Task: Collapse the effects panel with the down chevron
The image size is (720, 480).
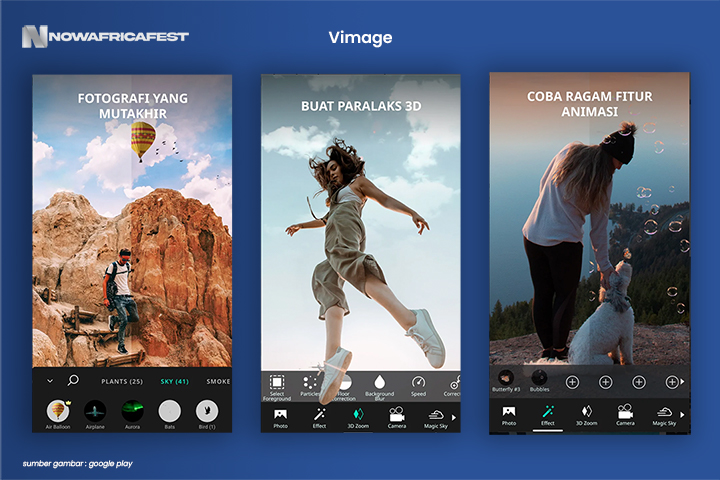Action: click(50, 381)
